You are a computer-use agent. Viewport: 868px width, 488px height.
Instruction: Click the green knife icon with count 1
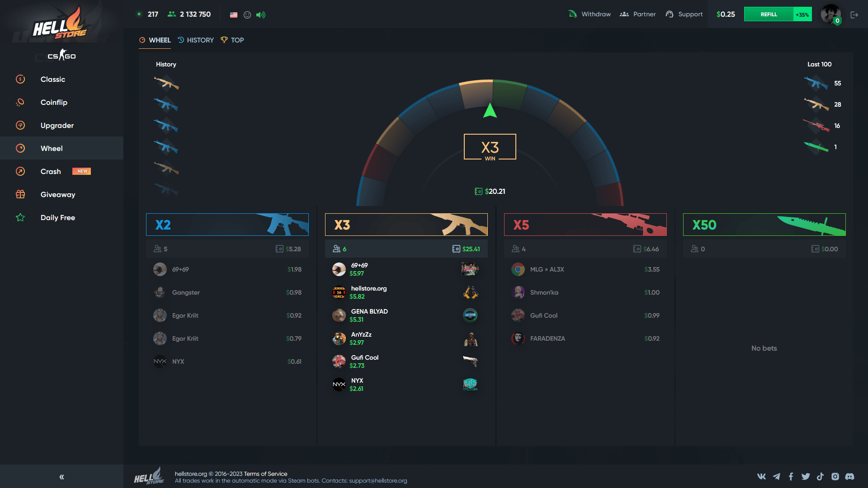[x=816, y=147]
